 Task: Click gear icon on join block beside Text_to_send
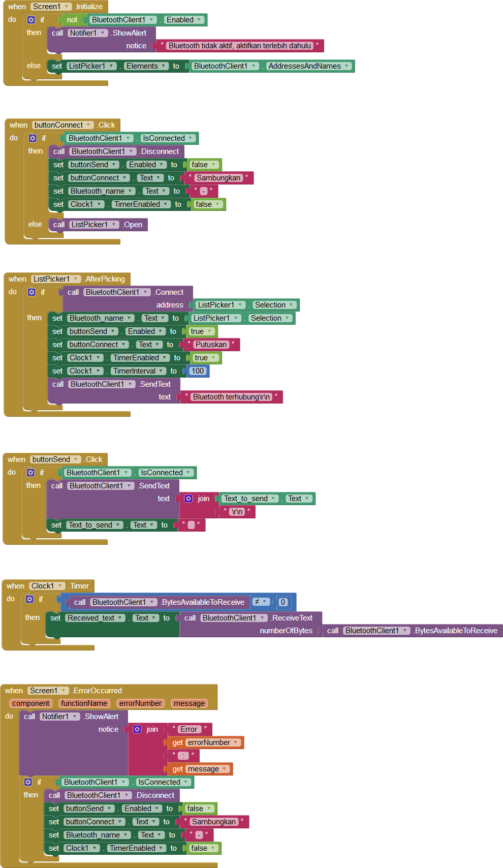pyautogui.click(x=188, y=499)
